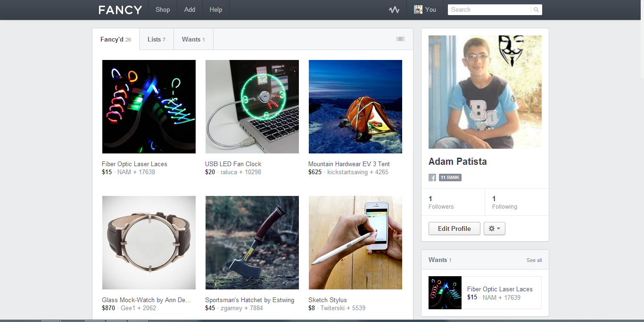This screenshot has width=644, height=322.
Task: Open the Sketch Stylus image
Action: (x=355, y=243)
